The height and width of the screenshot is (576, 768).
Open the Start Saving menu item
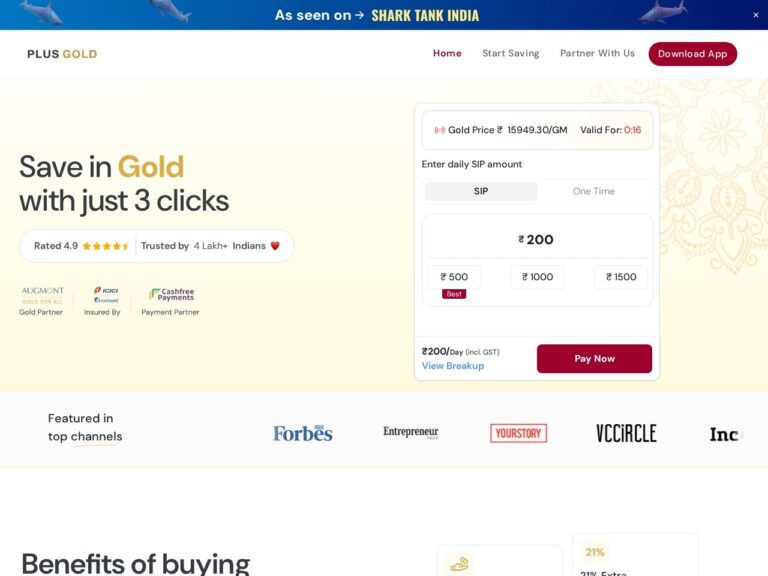coord(510,54)
